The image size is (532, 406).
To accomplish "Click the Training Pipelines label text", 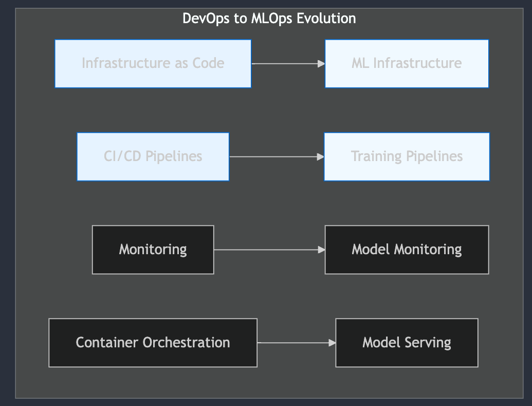I will click(x=406, y=156).
